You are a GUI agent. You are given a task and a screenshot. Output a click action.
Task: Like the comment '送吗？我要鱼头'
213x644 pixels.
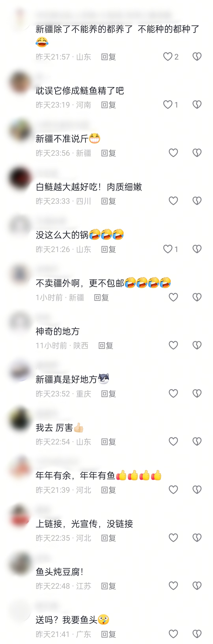tap(173, 634)
